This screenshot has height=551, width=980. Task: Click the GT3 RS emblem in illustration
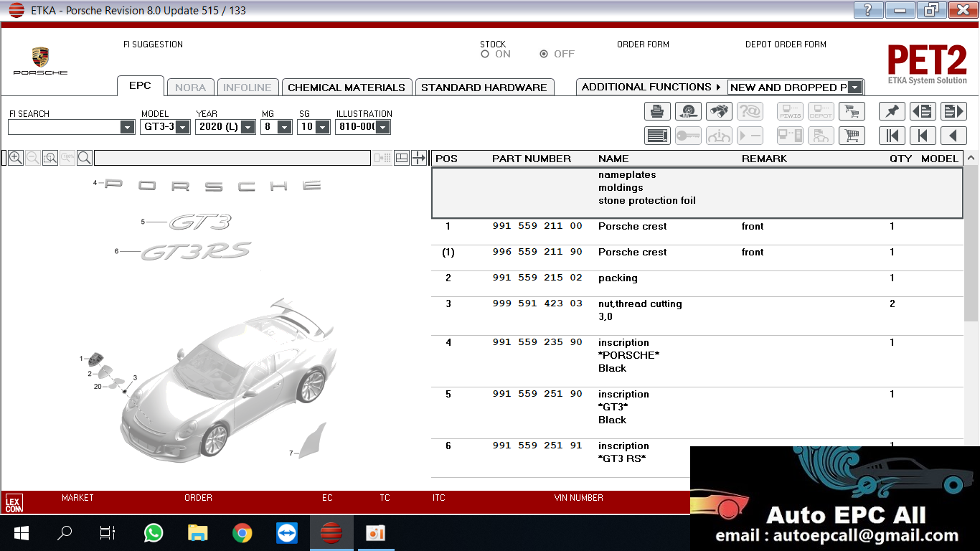pos(196,252)
